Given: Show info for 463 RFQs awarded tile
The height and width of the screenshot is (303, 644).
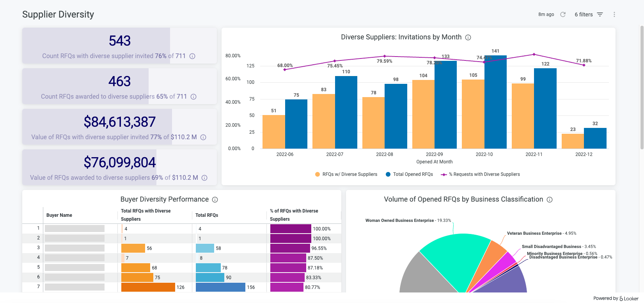Looking at the screenshot, I should [x=193, y=97].
